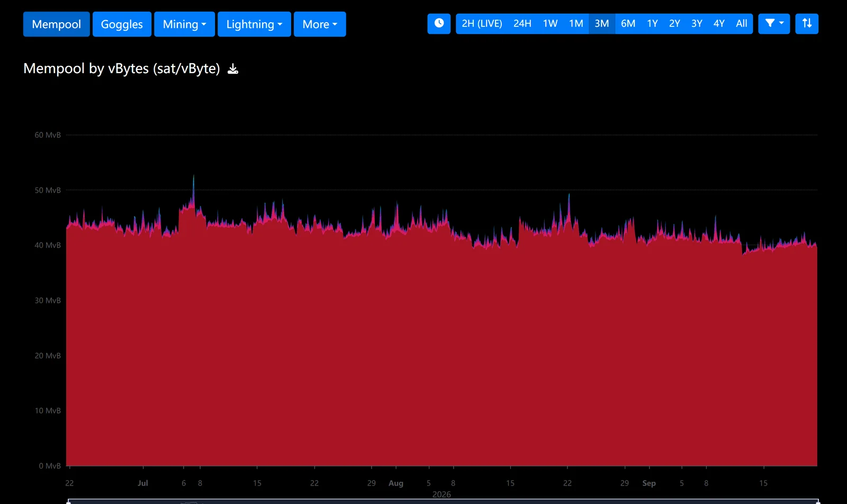Viewport: 847px width, 504px height.
Task: Click the clock icon button
Action: (439, 24)
